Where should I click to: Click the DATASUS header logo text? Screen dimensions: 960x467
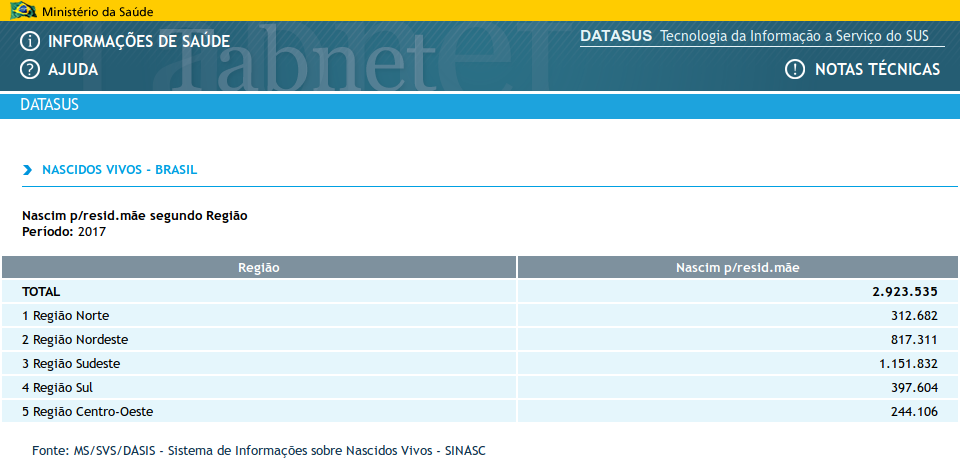click(616, 36)
